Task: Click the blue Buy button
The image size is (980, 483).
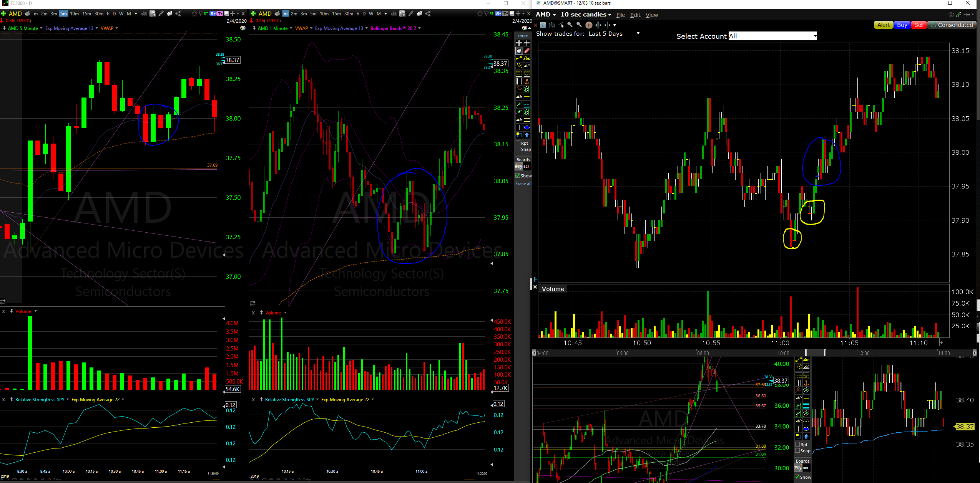Action: click(902, 25)
